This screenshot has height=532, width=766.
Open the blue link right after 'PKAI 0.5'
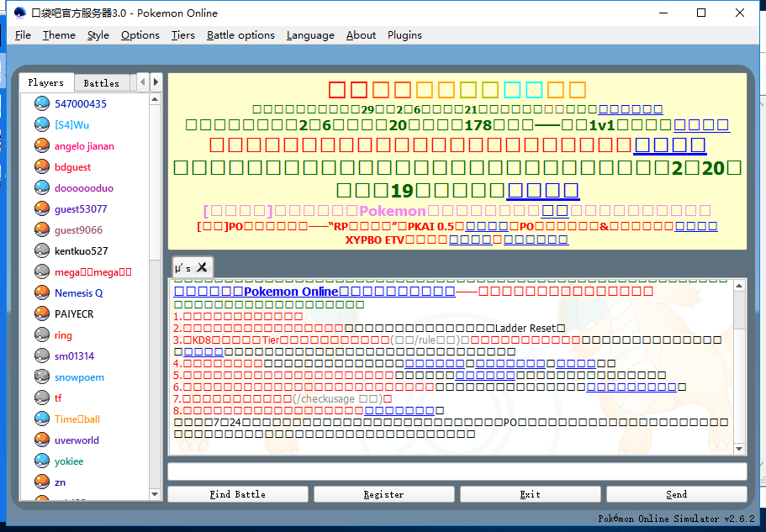click(x=487, y=226)
